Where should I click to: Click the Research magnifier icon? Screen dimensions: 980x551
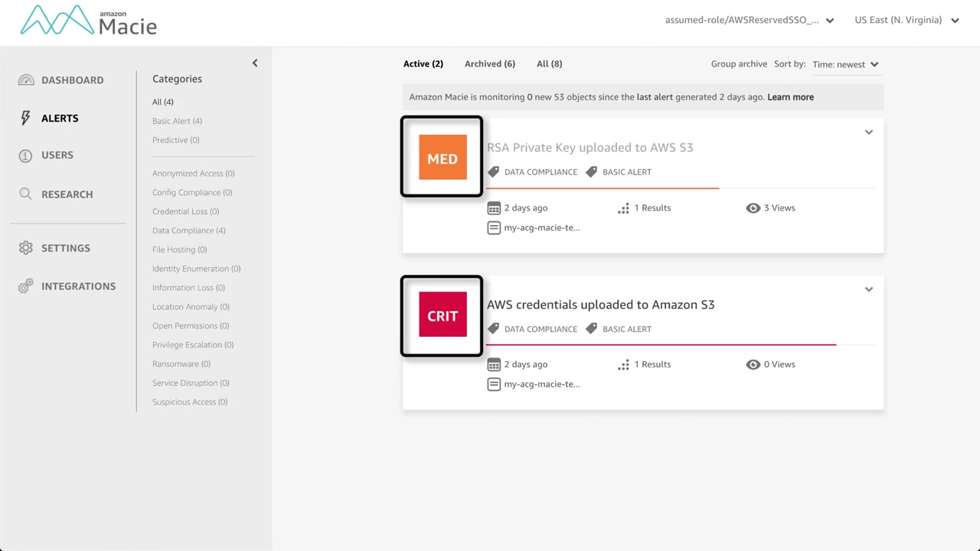coord(26,194)
